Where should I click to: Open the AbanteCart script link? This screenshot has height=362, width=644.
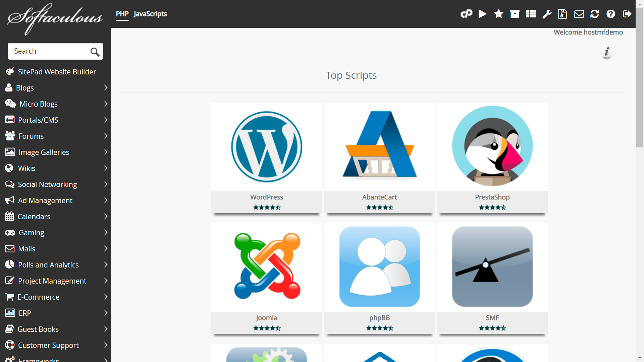click(379, 197)
